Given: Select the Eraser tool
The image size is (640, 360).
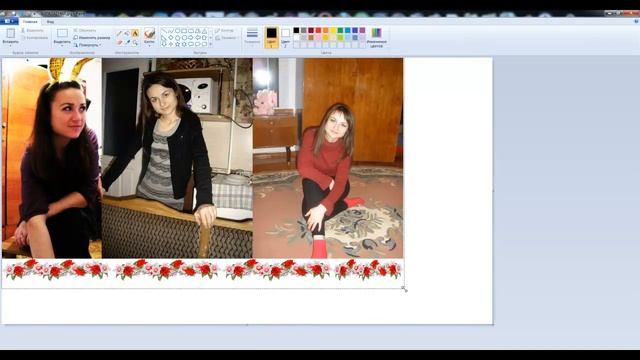Looking at the screenshot, I should 119,42.
